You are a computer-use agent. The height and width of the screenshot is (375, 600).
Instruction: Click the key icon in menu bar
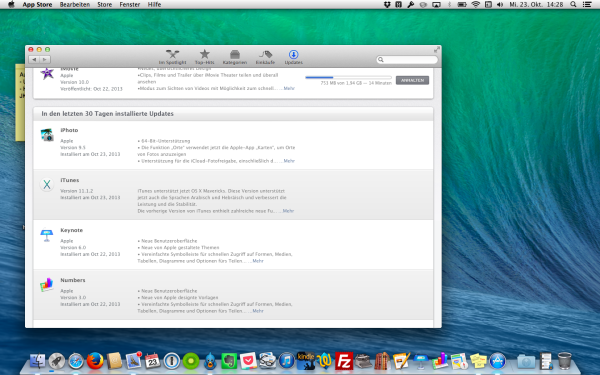pos(411,5)
